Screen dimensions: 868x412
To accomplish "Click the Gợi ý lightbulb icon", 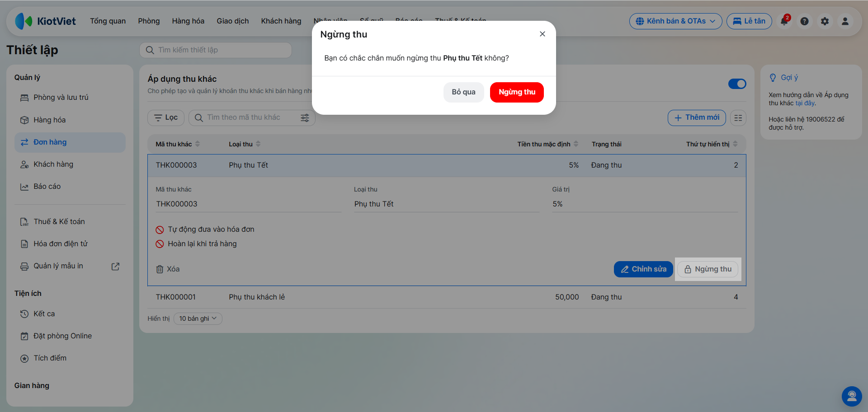I will pyautogui.click(x=773, y=78).
